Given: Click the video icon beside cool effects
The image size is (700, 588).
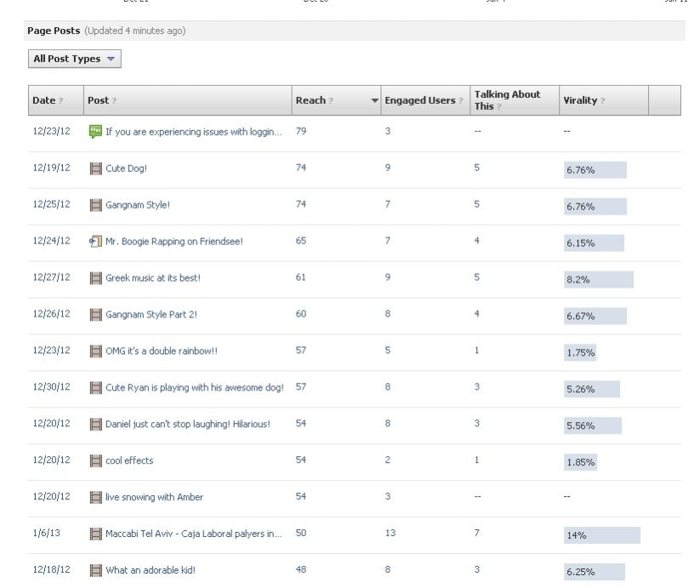Looking at the screenshot, I should pyautogui.click(x=95, y=460).
